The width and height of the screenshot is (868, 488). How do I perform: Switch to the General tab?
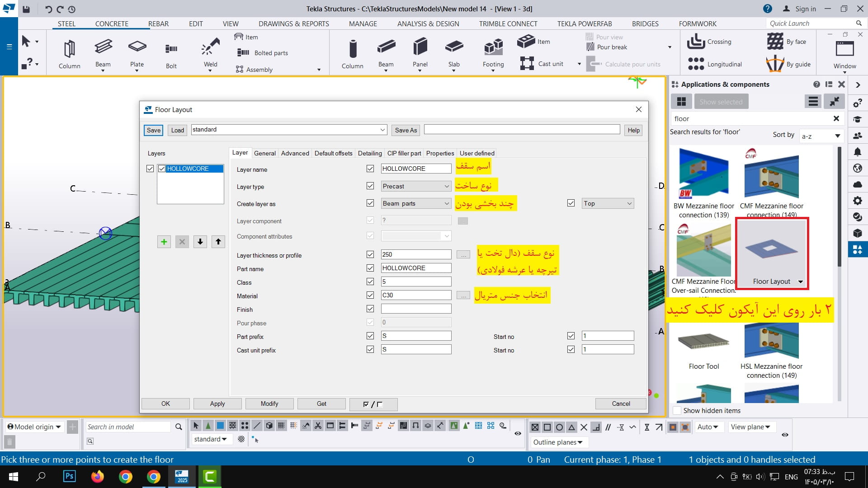(264, 153)
